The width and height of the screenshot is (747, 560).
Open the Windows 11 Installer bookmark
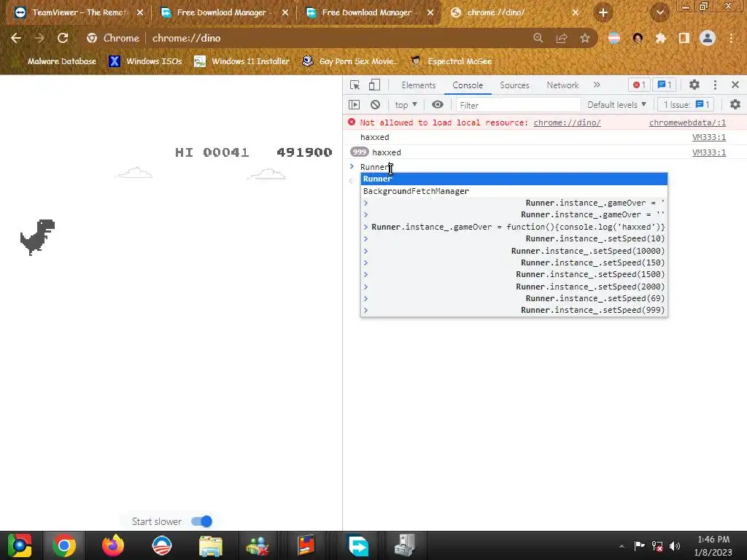[242, 61]
